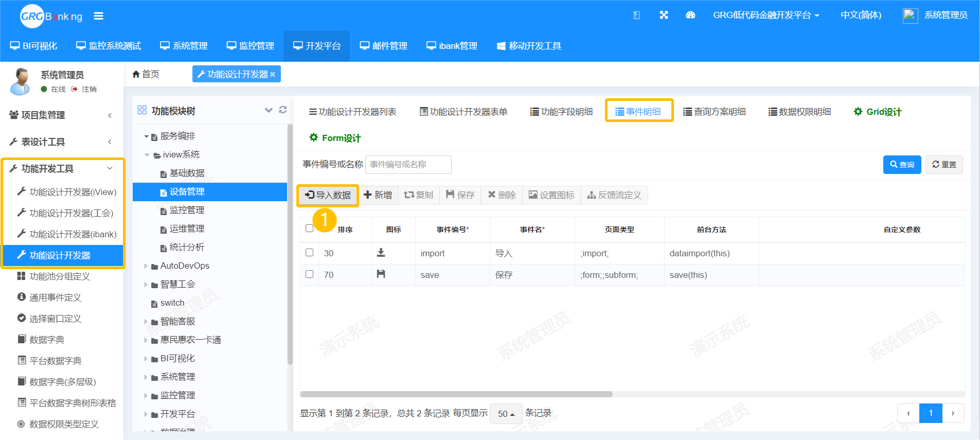Expand 表设计工具 sidebar group
Screen dimensions: 980x440
point(62,142)
